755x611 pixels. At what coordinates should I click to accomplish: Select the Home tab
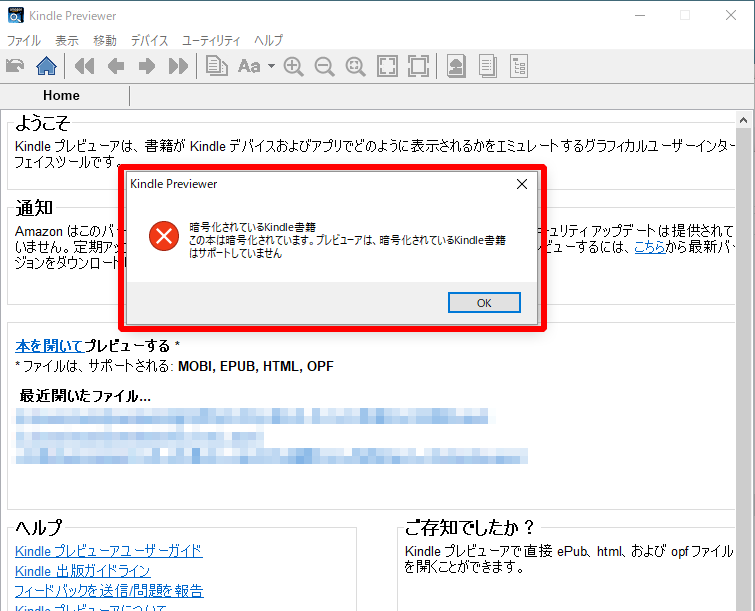(61, 95)
